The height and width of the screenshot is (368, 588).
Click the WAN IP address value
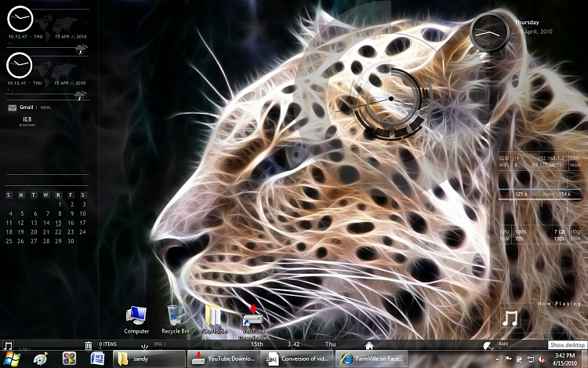[549, 165]
